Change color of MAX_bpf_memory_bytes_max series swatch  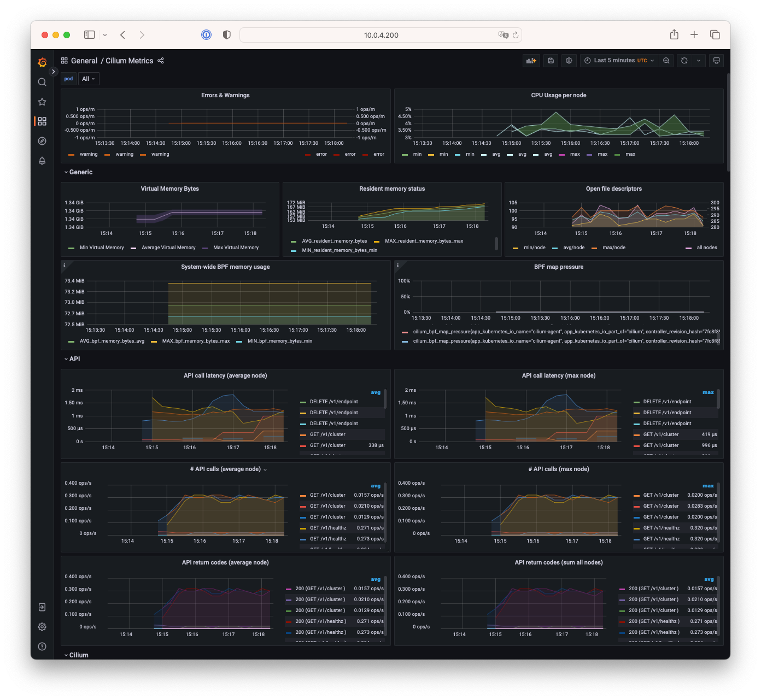coord(154,342)
